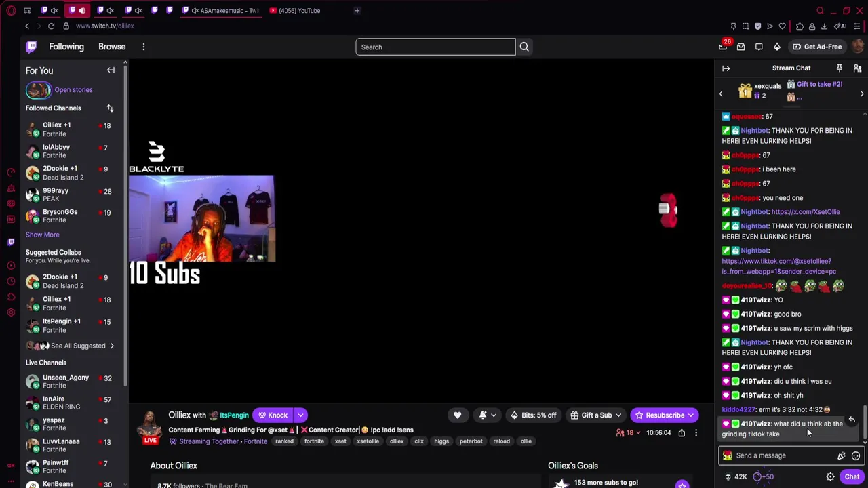Open a new browser tab
The image size is (868, 488).
pyautogui.click(x=357, y=10)
